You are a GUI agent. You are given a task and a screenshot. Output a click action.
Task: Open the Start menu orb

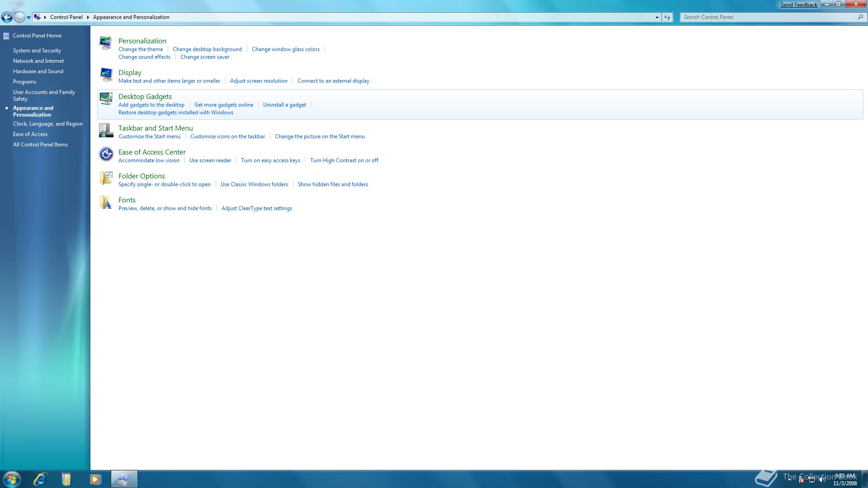(x=12, y=479)
